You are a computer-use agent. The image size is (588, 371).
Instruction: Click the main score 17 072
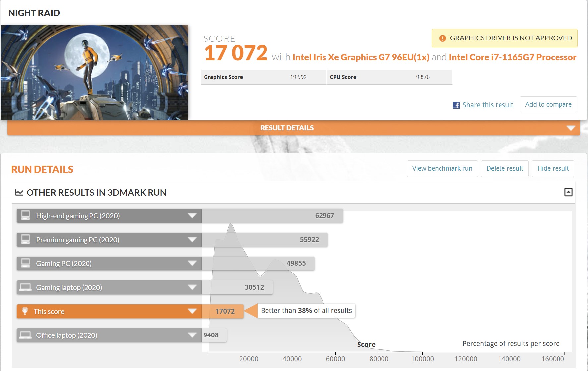click(x=236, y=53)
